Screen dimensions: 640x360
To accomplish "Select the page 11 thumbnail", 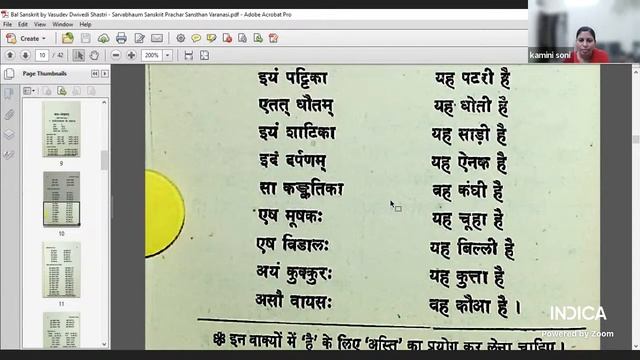I will pyautogui.click(x=62, y=270).
